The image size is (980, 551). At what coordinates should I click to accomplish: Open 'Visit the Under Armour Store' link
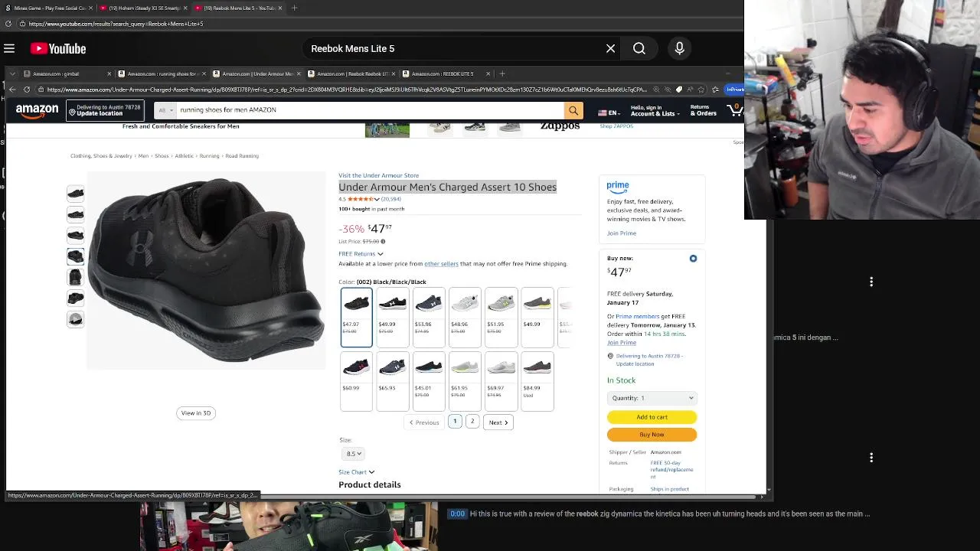(378, 175)
